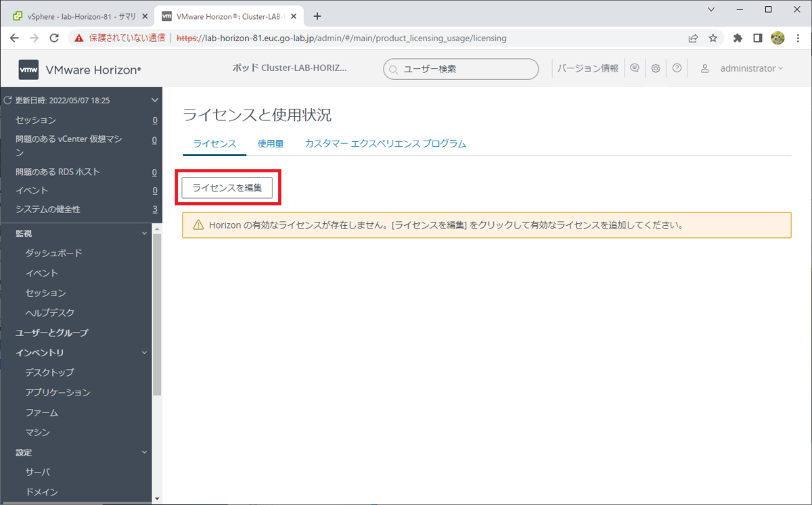Open the Chrome profile avatar
The height and width of the screenshot is (505, 812).
(777, 38)
